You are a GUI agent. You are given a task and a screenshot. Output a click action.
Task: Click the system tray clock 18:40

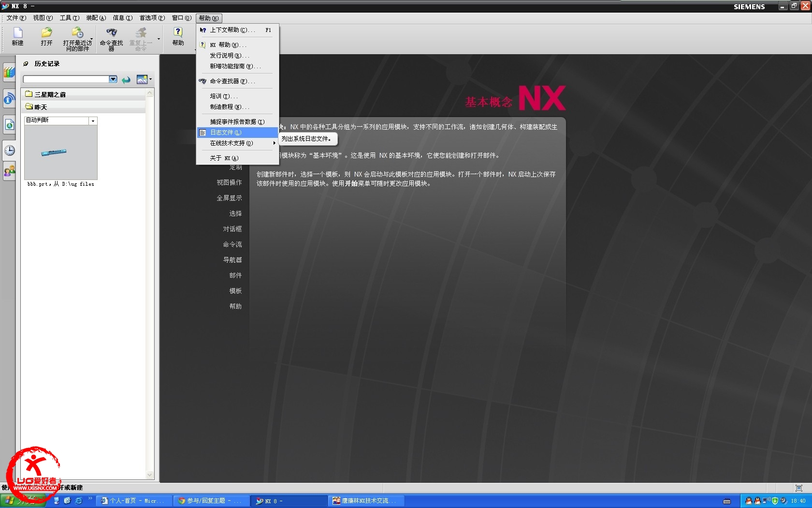tap(798, 501)
